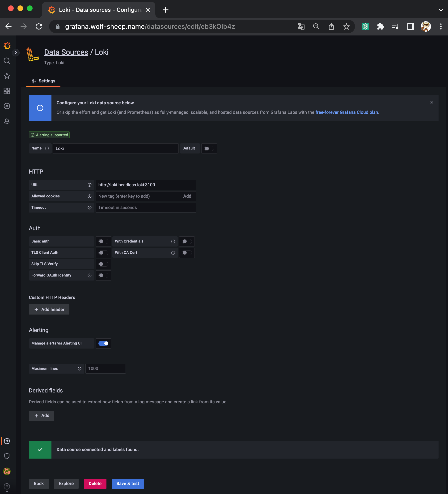The height and width of the screenshot is (494, 448).
Task: Dismiss the Loki configure info banner
Action: pyautogui.click(x=432, y=102)
